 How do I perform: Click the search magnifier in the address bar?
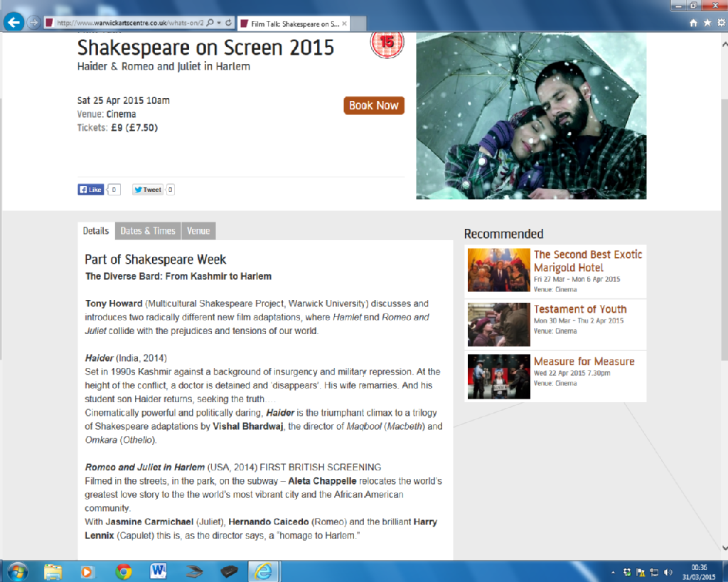pyautogui.click(x=210, y=23)
